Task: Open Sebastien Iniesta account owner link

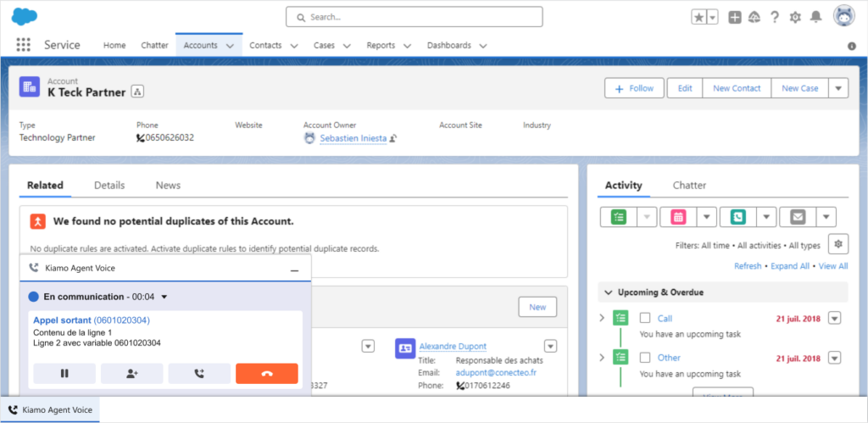Action: (353, 138)
